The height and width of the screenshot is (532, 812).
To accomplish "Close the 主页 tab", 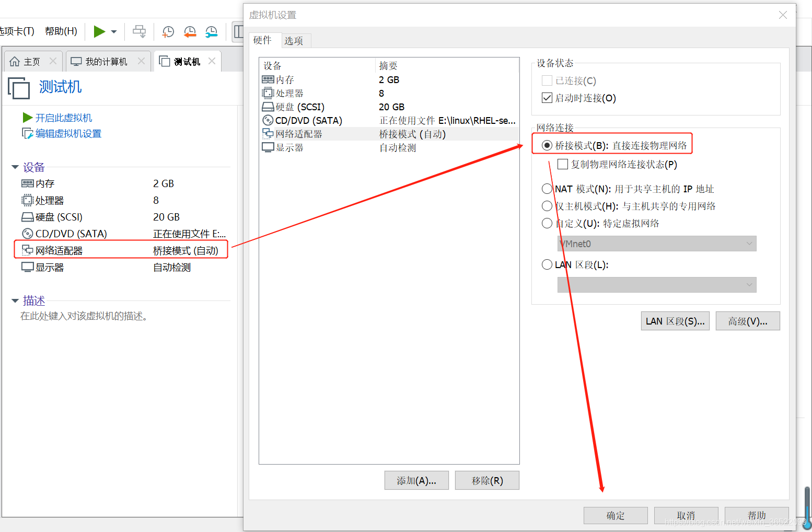I will [x=53, y=61].
